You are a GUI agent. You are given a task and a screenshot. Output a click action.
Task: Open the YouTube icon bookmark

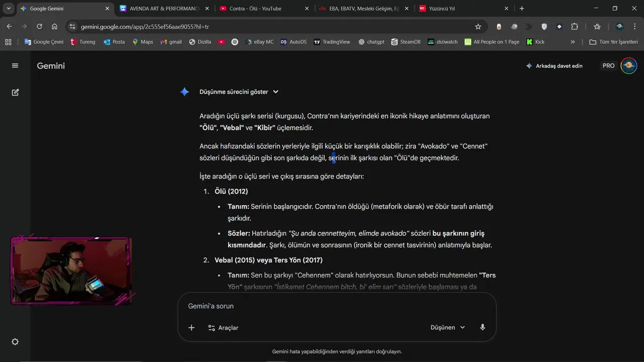click(221, 42)
